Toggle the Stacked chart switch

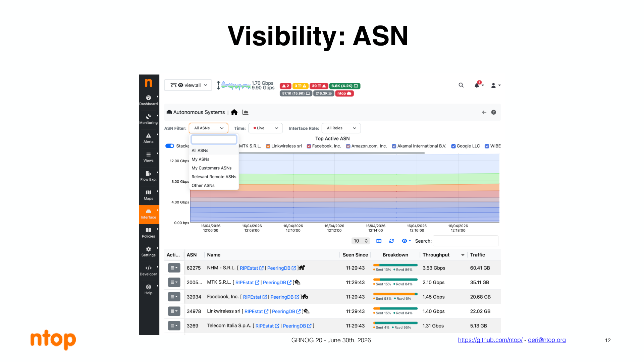(170, 146)
